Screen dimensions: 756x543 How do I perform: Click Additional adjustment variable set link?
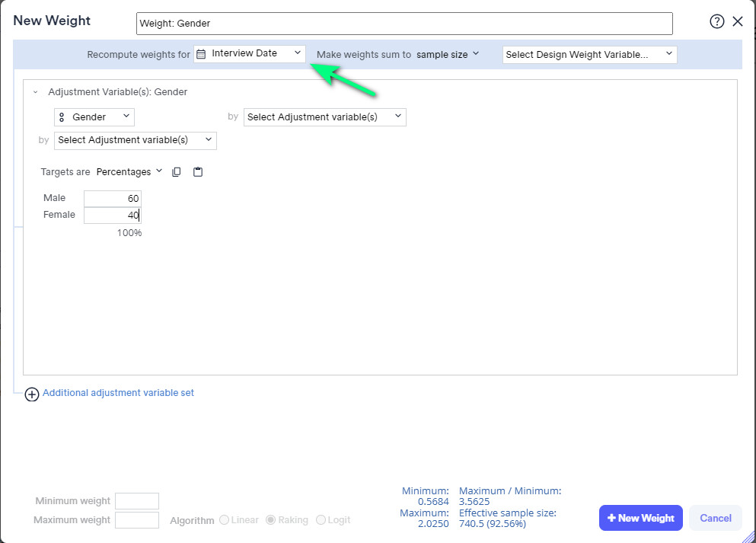(x=118, y=393)
